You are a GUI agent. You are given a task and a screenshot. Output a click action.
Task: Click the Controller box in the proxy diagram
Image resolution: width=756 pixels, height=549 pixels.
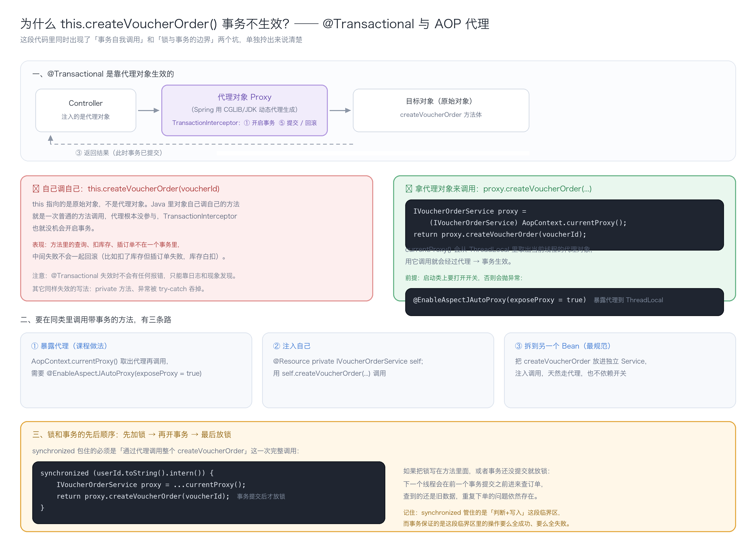(x=86, y=110)
